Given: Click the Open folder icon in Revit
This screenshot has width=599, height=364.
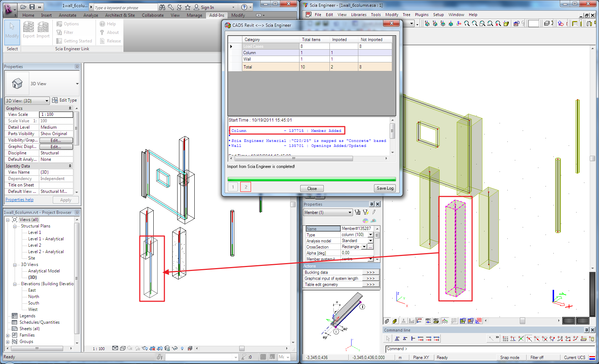Looking at the screenshot, I should 24,7.
